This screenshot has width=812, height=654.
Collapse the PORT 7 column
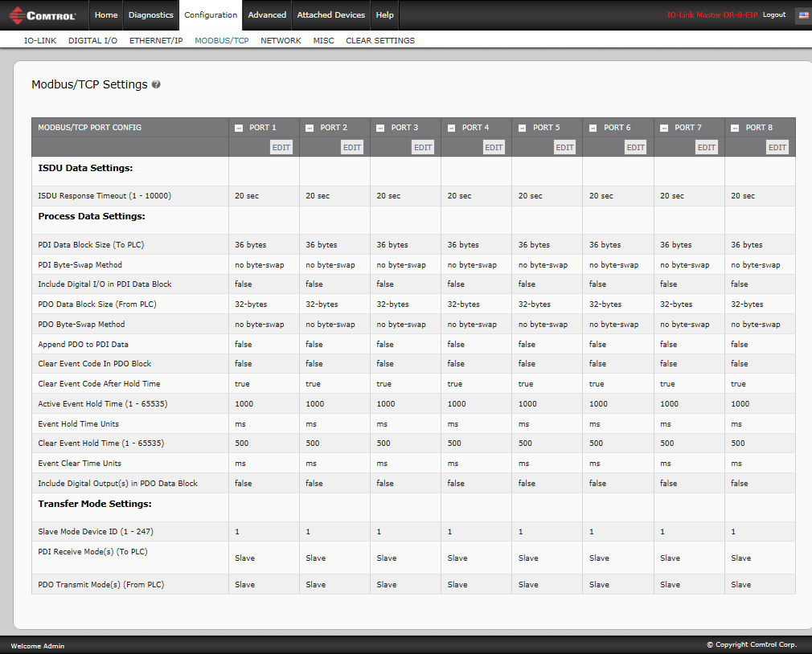664,128
